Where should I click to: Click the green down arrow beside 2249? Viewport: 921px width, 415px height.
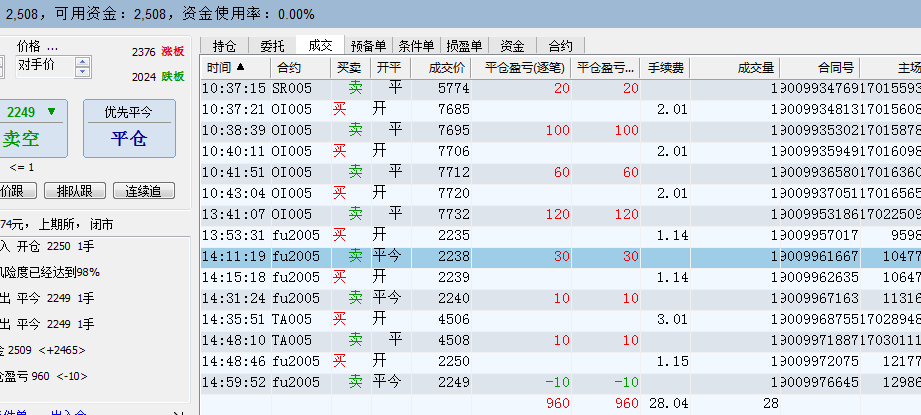pyautogui.click(x=51, y=111)
